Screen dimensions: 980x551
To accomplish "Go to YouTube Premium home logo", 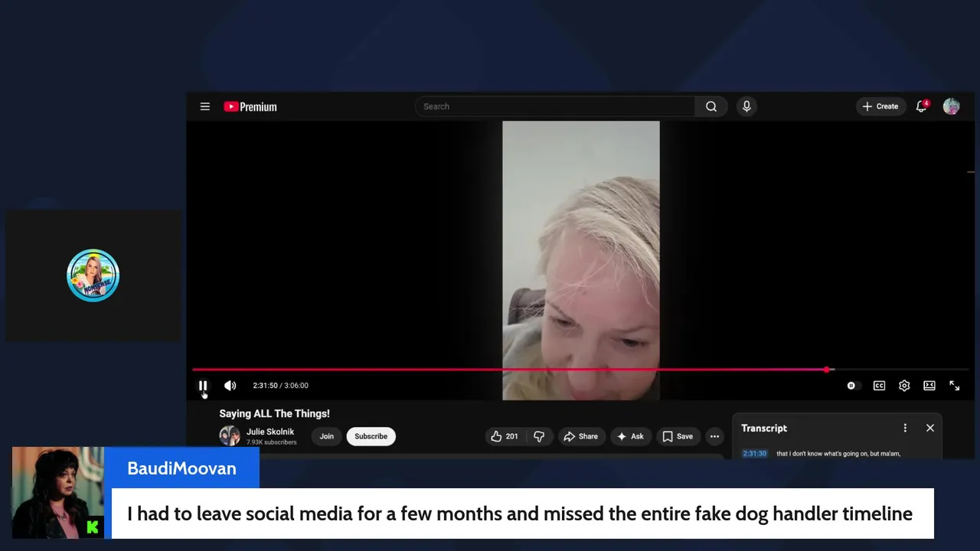I will coord(250,106).
